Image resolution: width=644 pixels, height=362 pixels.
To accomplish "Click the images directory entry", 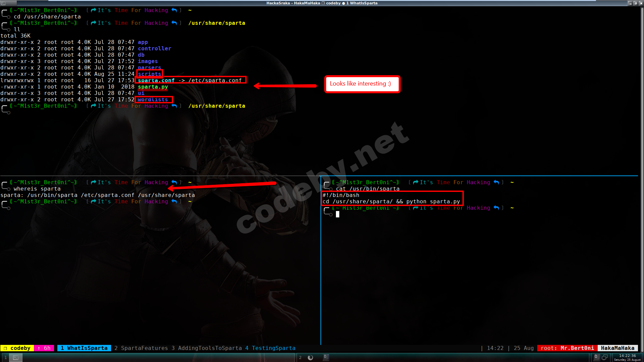I will pyautogui.click(x=148, y=61).
